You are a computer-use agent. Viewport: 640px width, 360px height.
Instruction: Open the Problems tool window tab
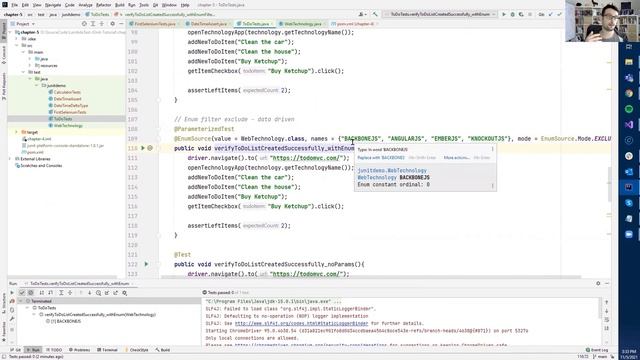(79, 350)
